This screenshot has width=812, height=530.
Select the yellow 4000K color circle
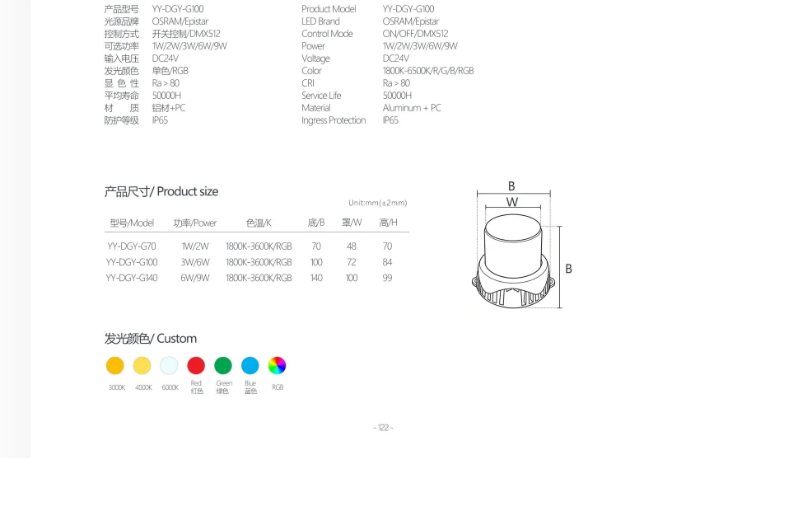point(142,365)
